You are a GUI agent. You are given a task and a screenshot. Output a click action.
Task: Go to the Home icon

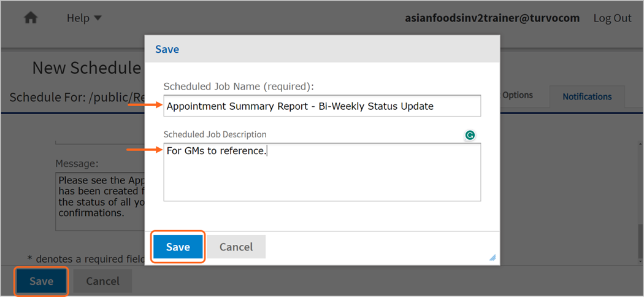click(x=31, y=18)
